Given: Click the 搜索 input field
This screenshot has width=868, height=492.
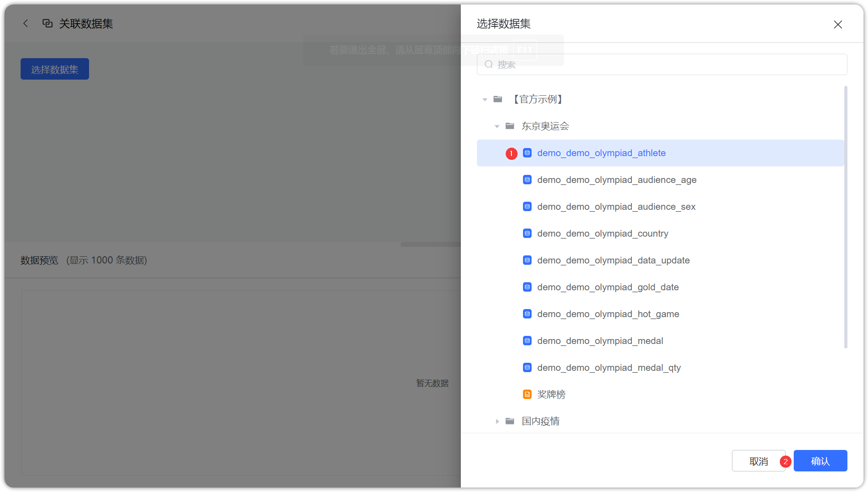Looking at the screenshot, I should tap(662, 64).
